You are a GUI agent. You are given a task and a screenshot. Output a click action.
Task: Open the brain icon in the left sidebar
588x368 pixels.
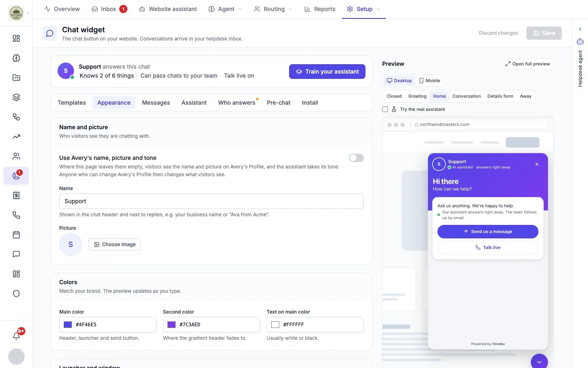tap(16, 58)
